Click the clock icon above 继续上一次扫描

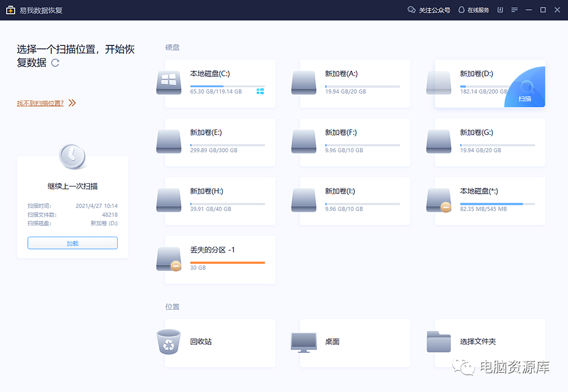73,157
